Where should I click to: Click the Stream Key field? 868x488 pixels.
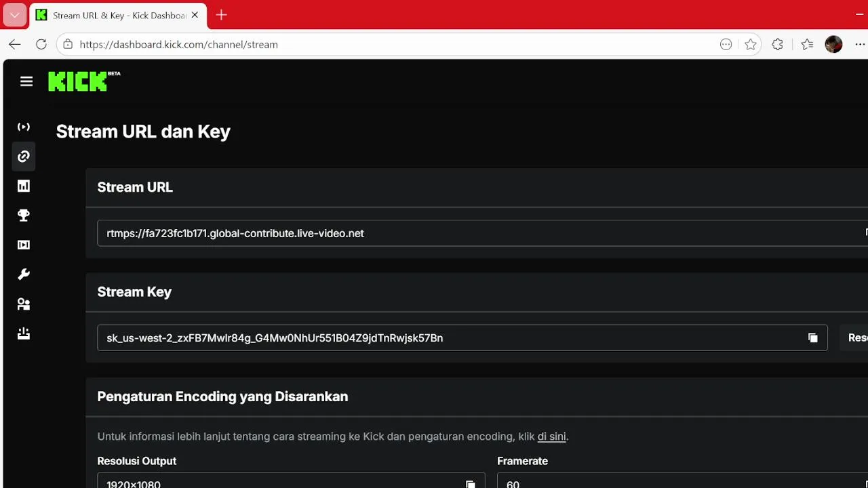(x=462, y=338)
